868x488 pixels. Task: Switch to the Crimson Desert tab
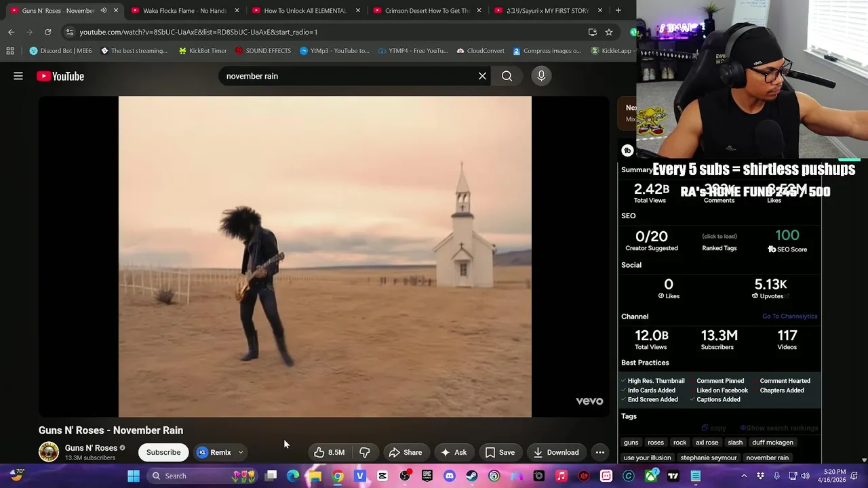point(427,10)
